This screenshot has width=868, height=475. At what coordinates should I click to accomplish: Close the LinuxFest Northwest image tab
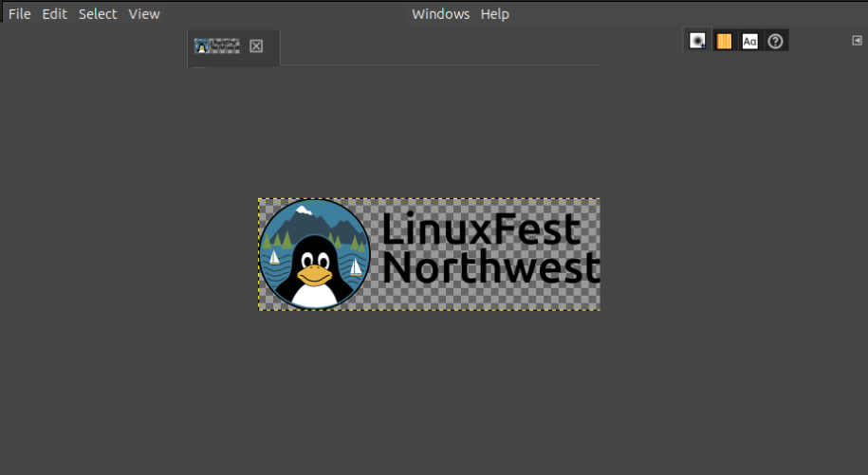(x=256, y=46)
